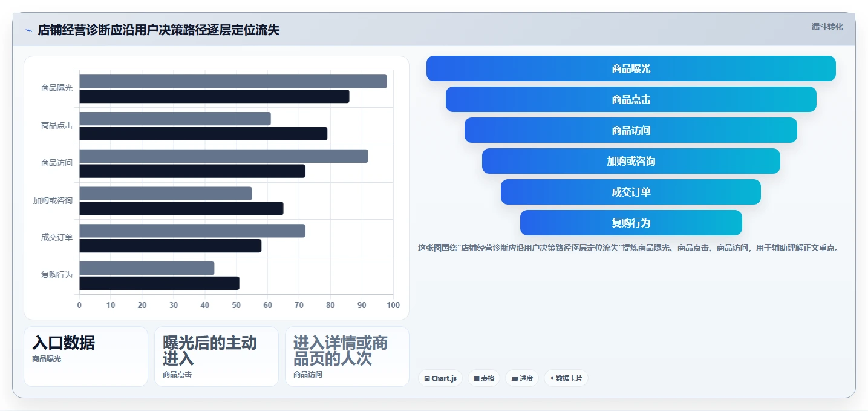Click the dark bar for 商品点击
Screen dimensions: 868x411
point(203,134)
